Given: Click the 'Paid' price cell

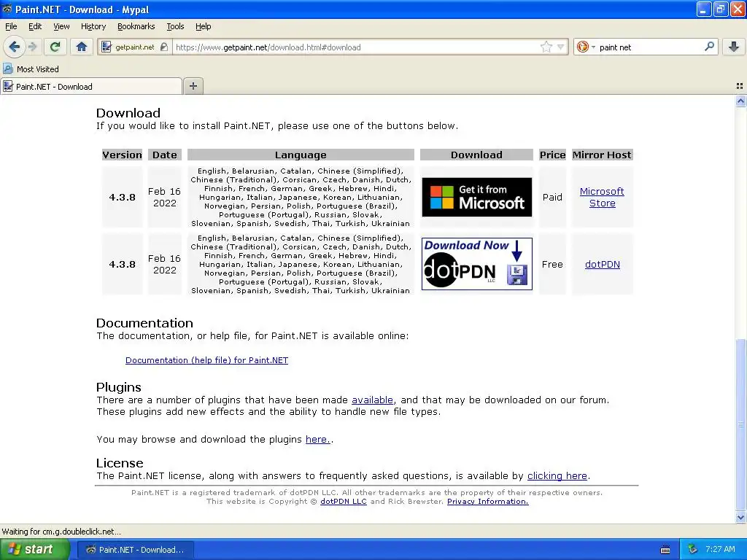Looking at the screenshot, I should point(552,197).
